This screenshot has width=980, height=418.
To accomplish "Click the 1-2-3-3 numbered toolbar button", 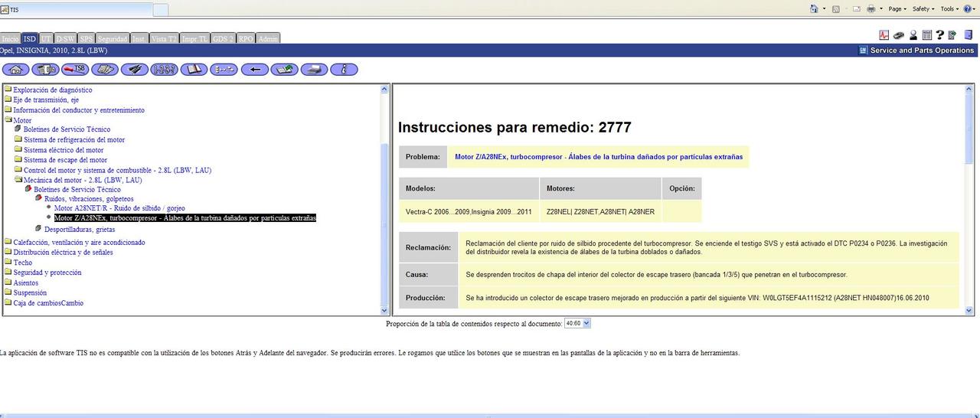I will click(164, 70).
